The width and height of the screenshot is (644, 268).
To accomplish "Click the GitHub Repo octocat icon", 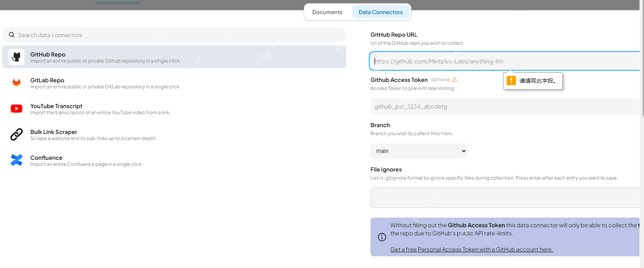I will (x=17, y=57).
